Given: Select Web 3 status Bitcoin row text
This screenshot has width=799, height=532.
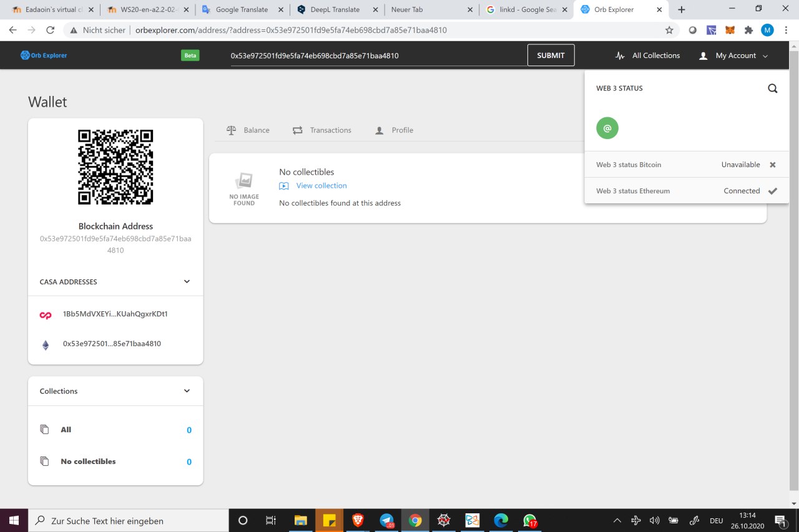Looking at the screenshot, I should [x=629, y=165].
